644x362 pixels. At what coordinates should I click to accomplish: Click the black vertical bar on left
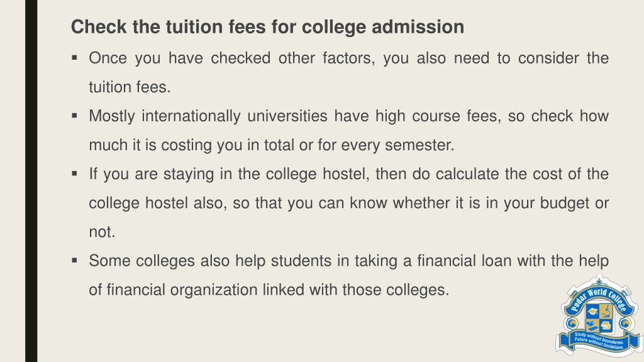[31, 181]
